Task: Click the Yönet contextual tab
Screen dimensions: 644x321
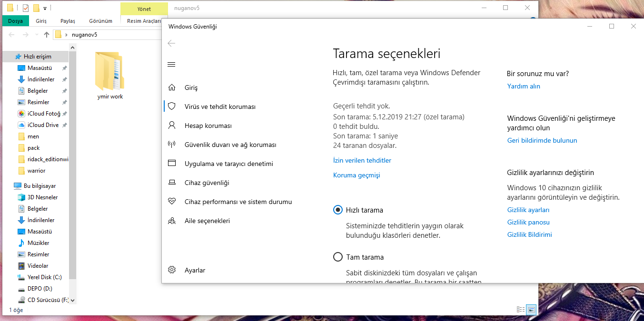Action: coord(144,9)
